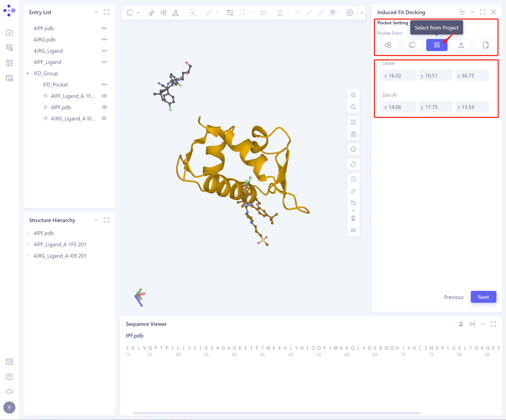Click the pocket Center x coordinate field

(x=399, y=75)
